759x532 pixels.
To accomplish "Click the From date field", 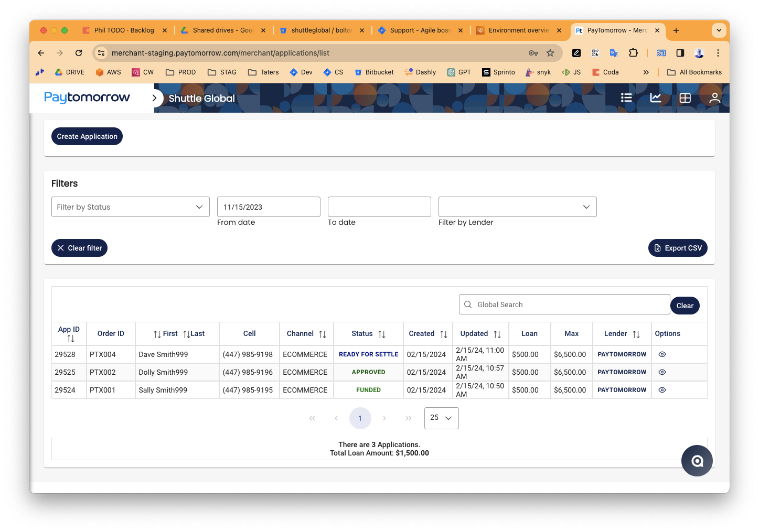I will (269, 207).
